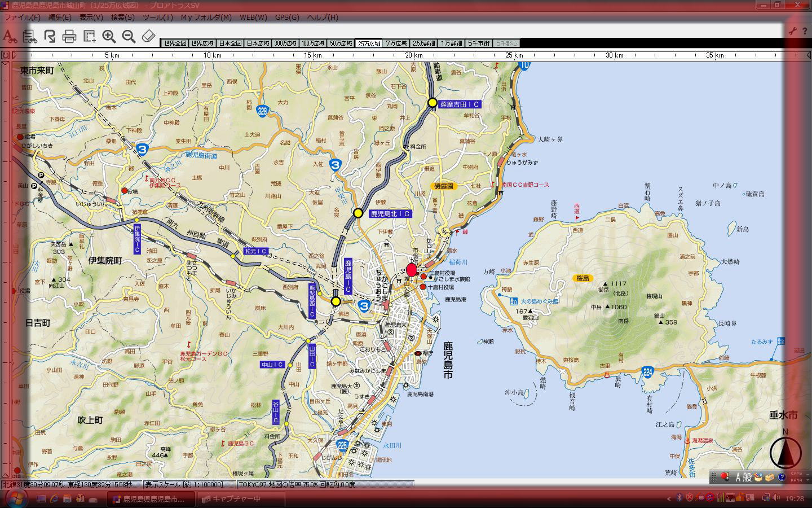Select the eraser tool in toolbar

(148, 37)
